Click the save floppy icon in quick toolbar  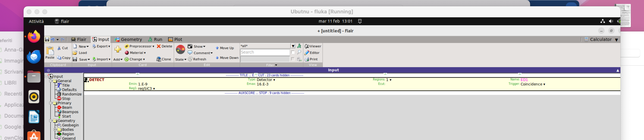[x=47, y=39]
